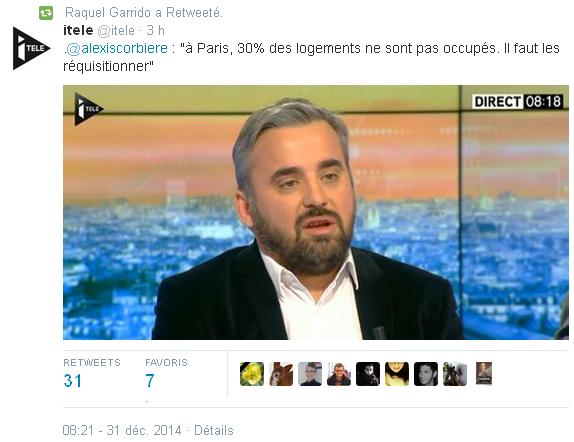Image resolution: width=574 pixels, height=442 pixels.
Task: Open the itele account name
Action: click(x=78, y=30)
